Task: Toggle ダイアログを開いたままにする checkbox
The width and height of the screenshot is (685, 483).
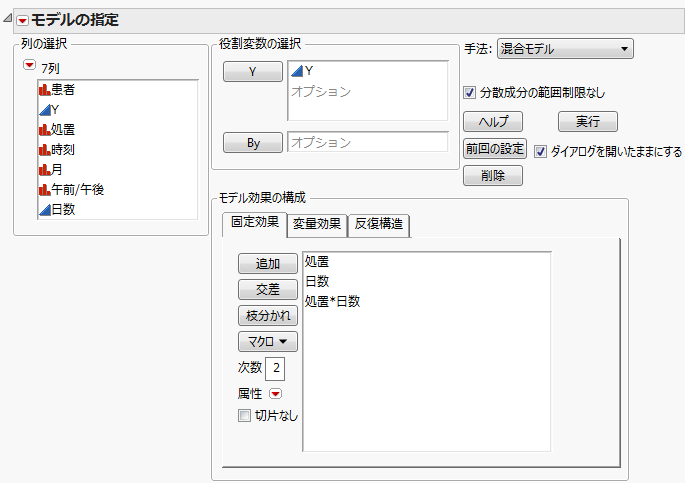Action: pyautogui.click(x=540, y=152)
